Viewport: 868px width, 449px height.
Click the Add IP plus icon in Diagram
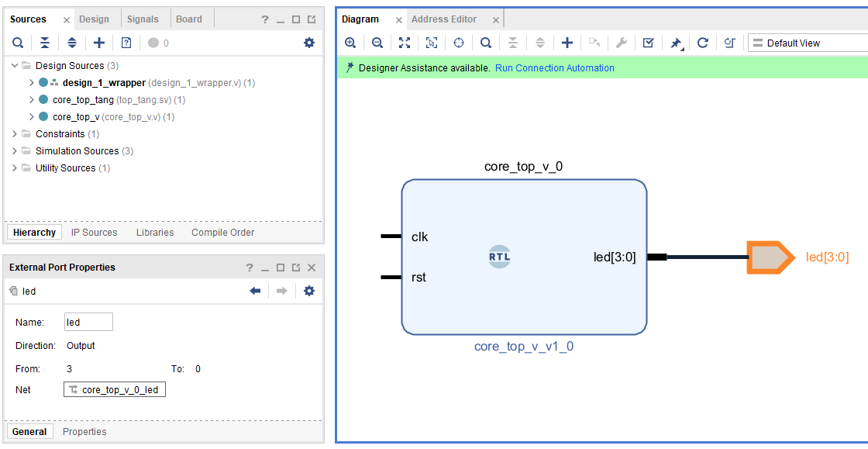click(567, 43)
